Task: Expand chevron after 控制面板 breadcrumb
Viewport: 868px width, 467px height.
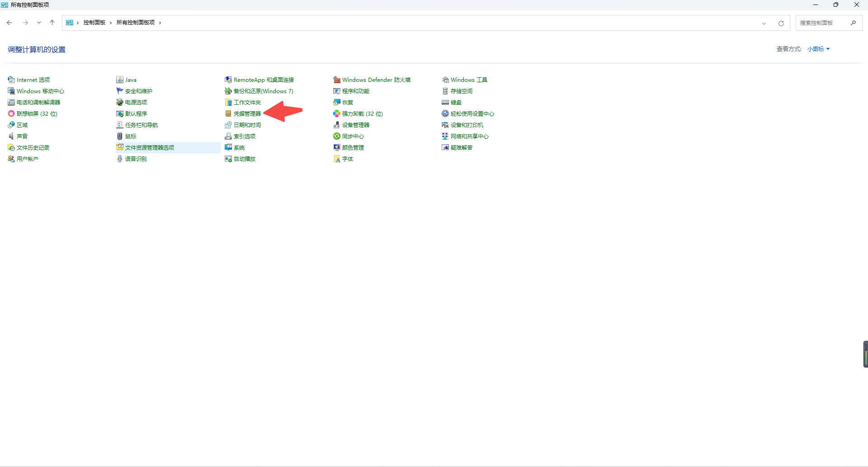Action: pyautogui.click(x=111, y=23)
